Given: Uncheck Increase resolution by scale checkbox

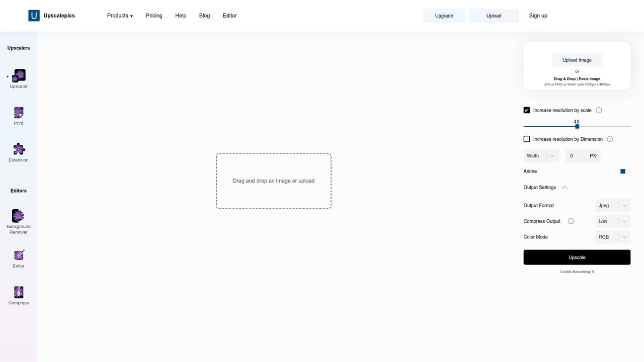Looking at the screenshot, I should [527, 110].
